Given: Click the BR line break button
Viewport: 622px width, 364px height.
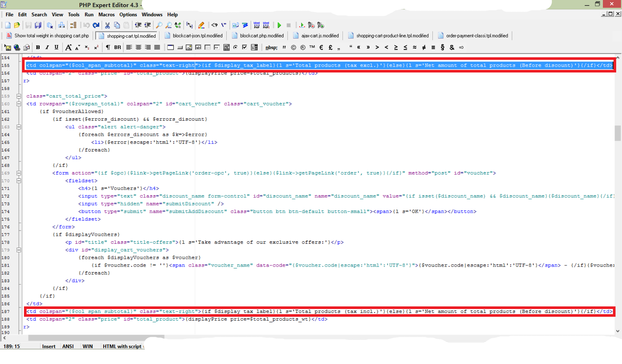Looking at the screenshot, I should pos(117,48).
